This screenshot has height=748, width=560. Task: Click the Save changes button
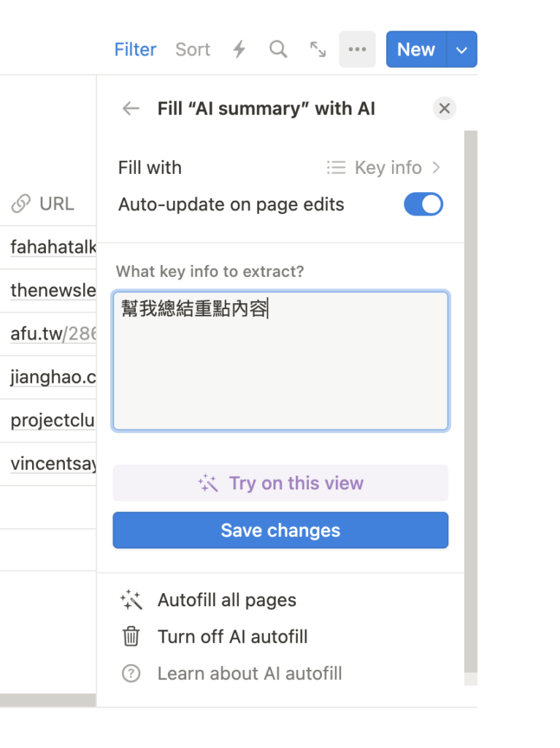tap(280, 530)
